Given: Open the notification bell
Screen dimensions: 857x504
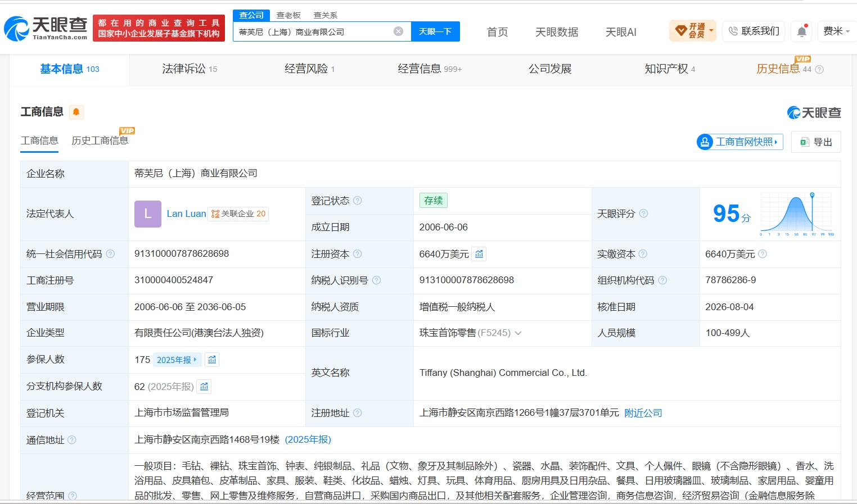Looking at the screenshot, I should (x=802, y=31).
